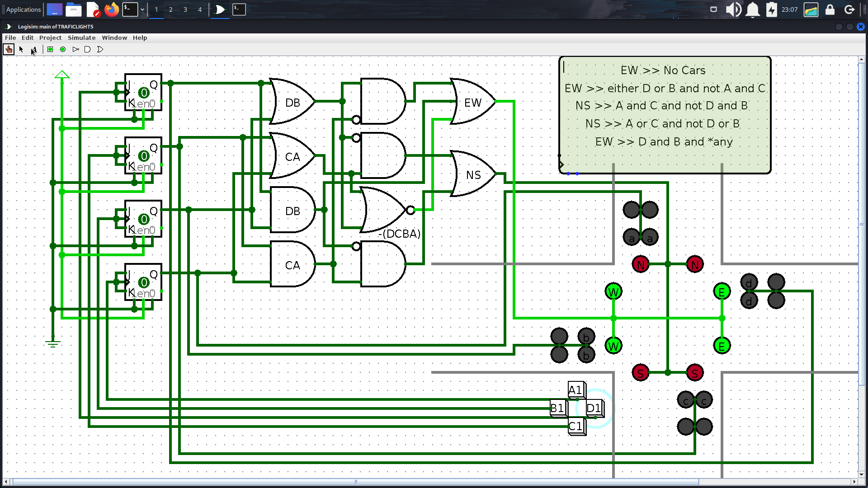Poke the B1 push button
Viewport: 868px width, 488px height.
(559, 408)
